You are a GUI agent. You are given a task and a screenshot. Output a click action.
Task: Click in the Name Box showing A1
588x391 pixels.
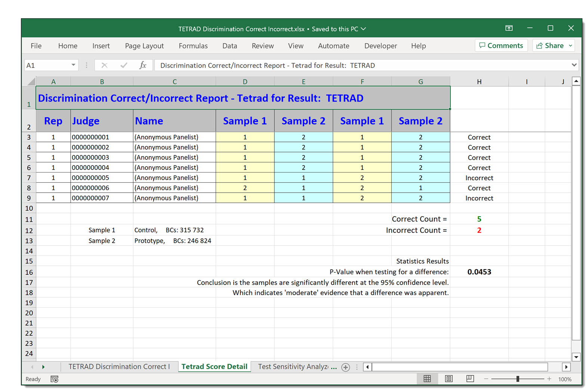47,65
